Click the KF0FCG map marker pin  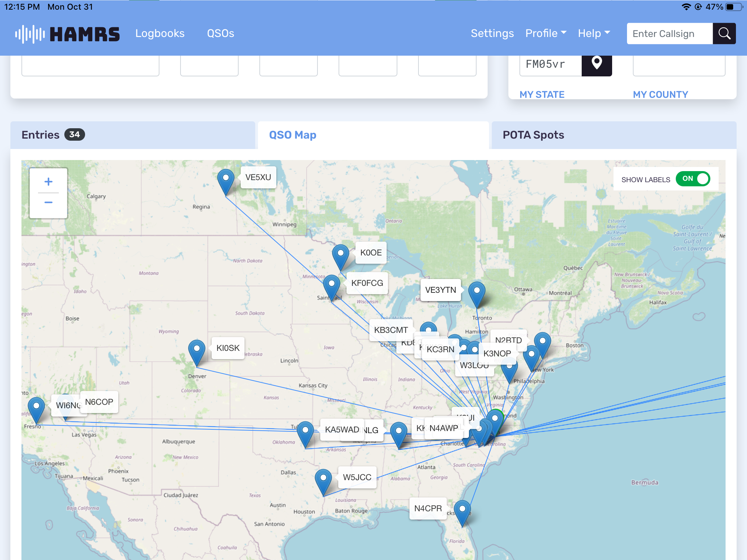[x=332, y=288]
